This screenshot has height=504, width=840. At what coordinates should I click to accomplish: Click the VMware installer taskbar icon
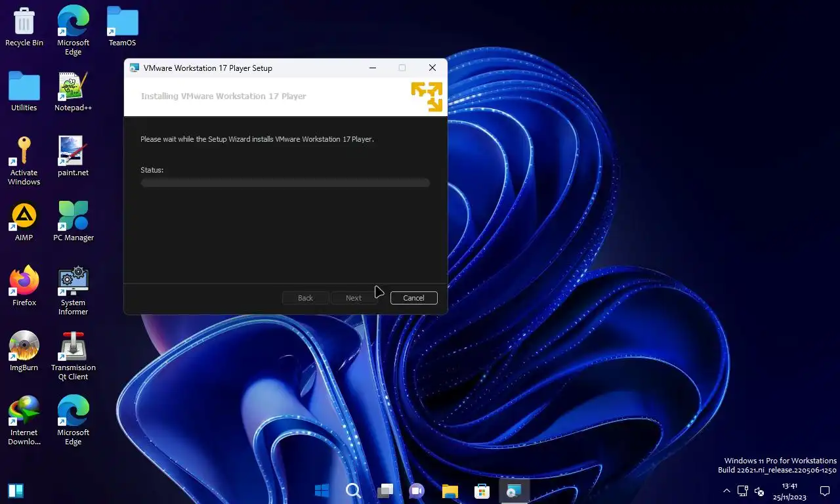coord(514,490)
